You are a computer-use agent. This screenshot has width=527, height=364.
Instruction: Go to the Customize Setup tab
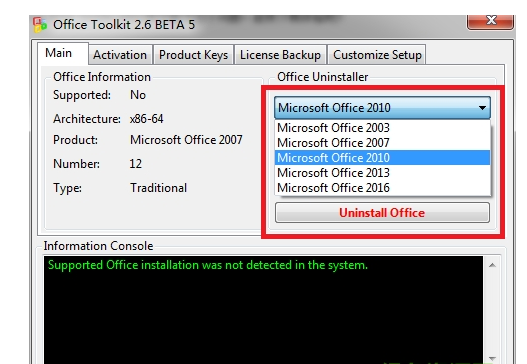pos(377,55)
